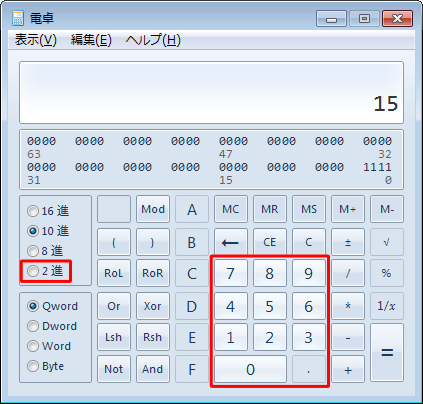Viewport: 423px width, 404px height.
Task: Click the hex digit A key
Action: pyautogui.click(x=192, y=209)
